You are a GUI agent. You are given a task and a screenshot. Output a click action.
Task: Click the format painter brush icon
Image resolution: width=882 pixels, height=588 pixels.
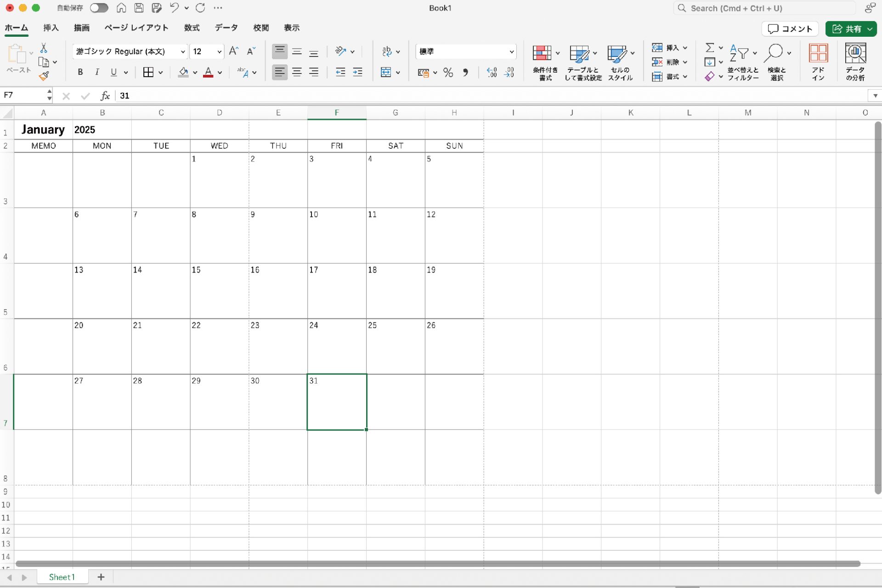pos(44,76)
